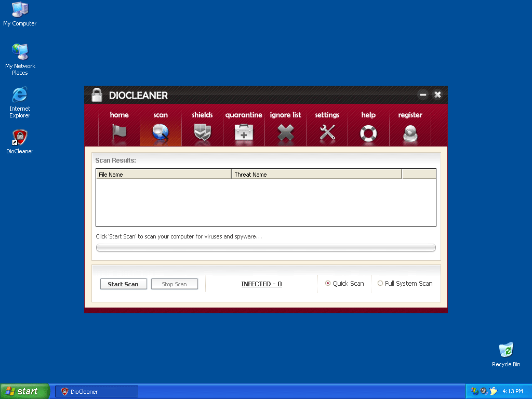Sort by Threat Name column header
The width and height of the screenshot is (532, 399).
tap(316, 175)
